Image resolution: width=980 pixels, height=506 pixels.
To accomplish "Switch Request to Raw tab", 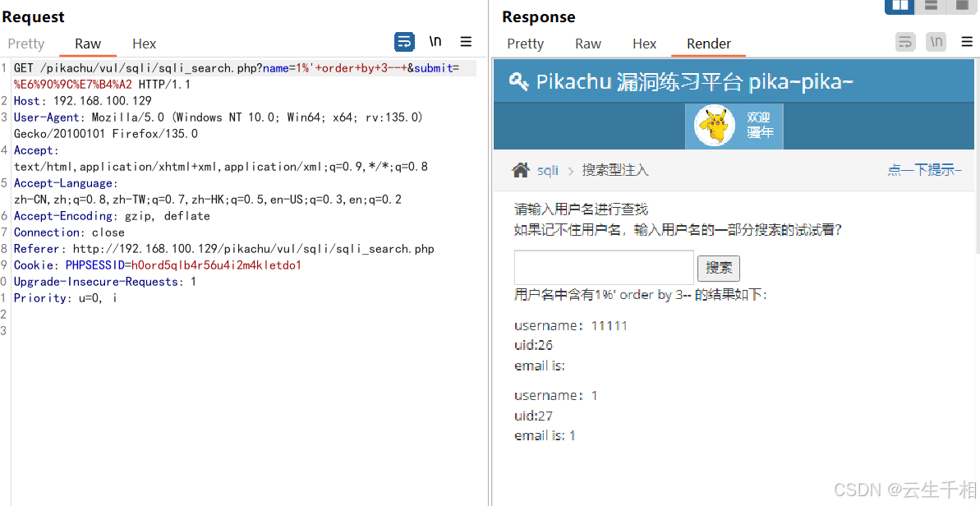I will (x=88, y=44).
